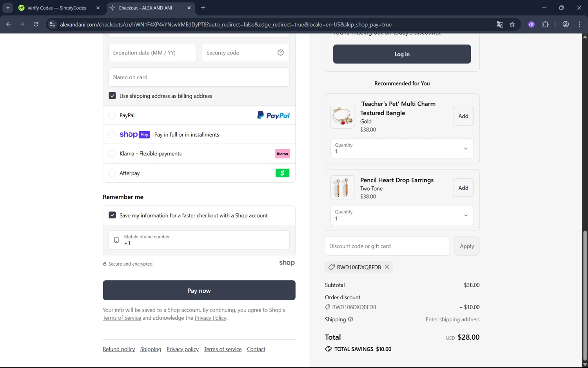Click the browser forward arrow
The image size is (588, 368).
point(22,24)
